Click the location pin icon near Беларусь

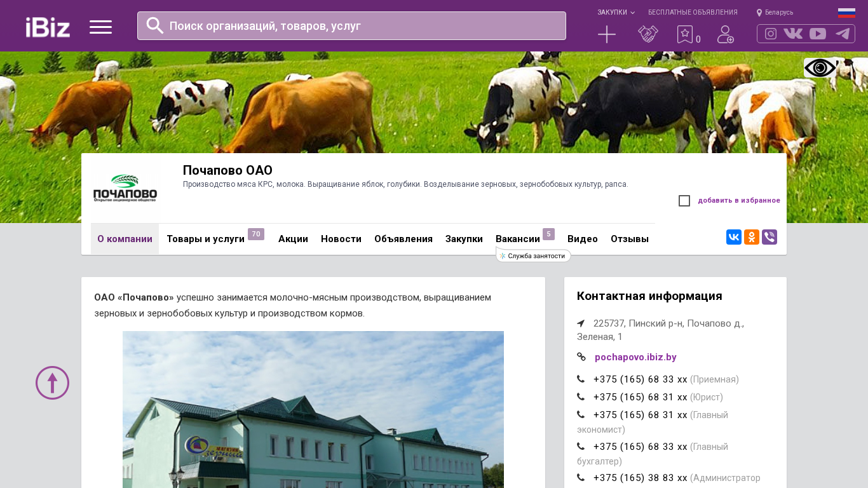(759, 13)
